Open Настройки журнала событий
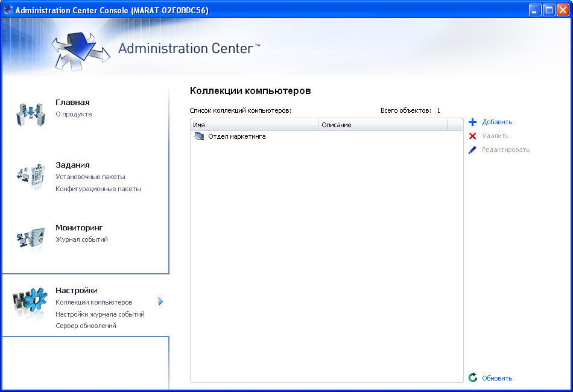The height and width of the screenshot is (392, 573). tap(100, 314)
